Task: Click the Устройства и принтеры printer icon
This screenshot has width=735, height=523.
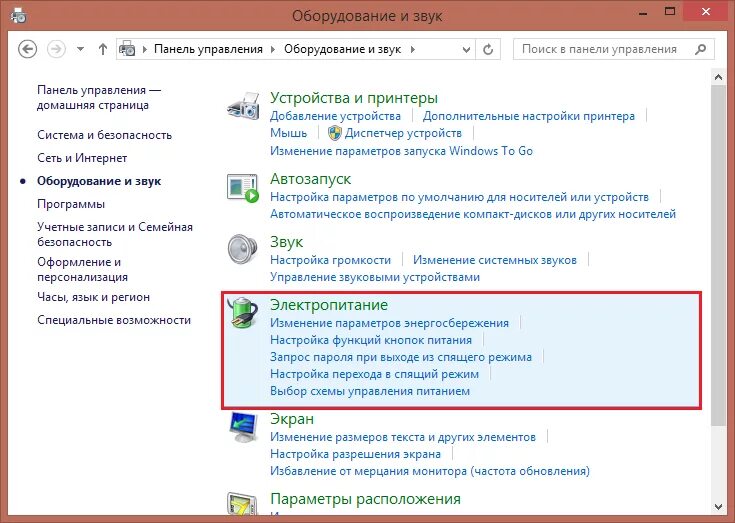Action: pyautogui.click(x=243, y=106)
